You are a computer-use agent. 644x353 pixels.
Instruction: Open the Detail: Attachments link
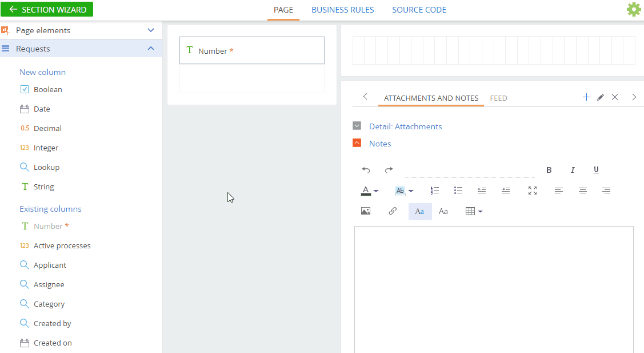point(405,126)
